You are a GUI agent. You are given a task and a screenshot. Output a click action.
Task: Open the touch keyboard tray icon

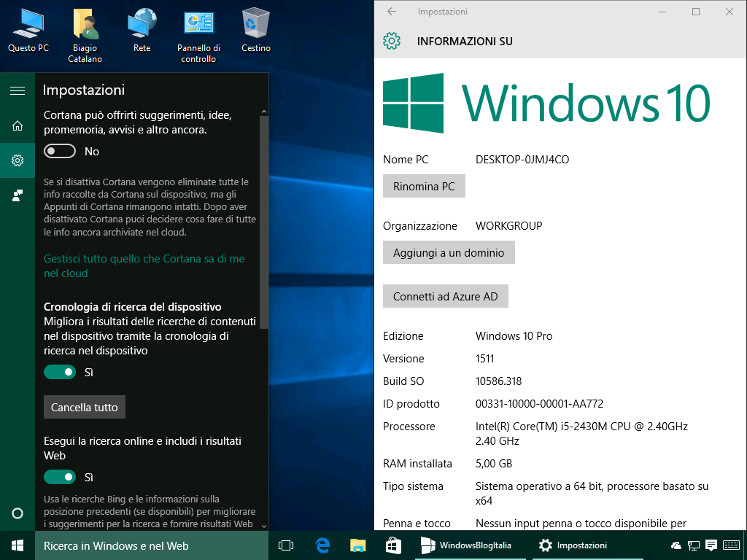(731, 545)
